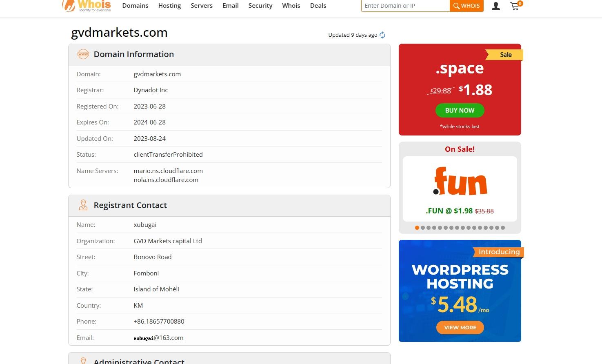This screenshot has height=364, width=602.
Task: Click city value Fomboni
Action: pyautogui.click(x=146, y=273)
